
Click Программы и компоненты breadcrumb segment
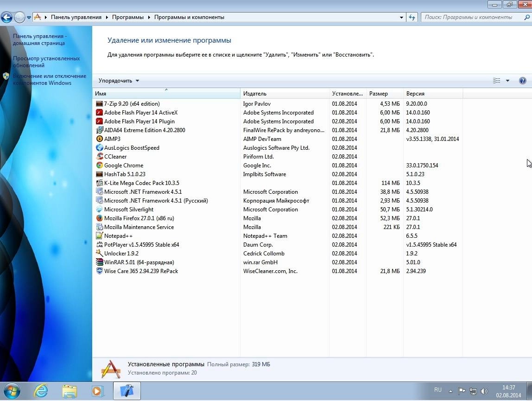190,17
